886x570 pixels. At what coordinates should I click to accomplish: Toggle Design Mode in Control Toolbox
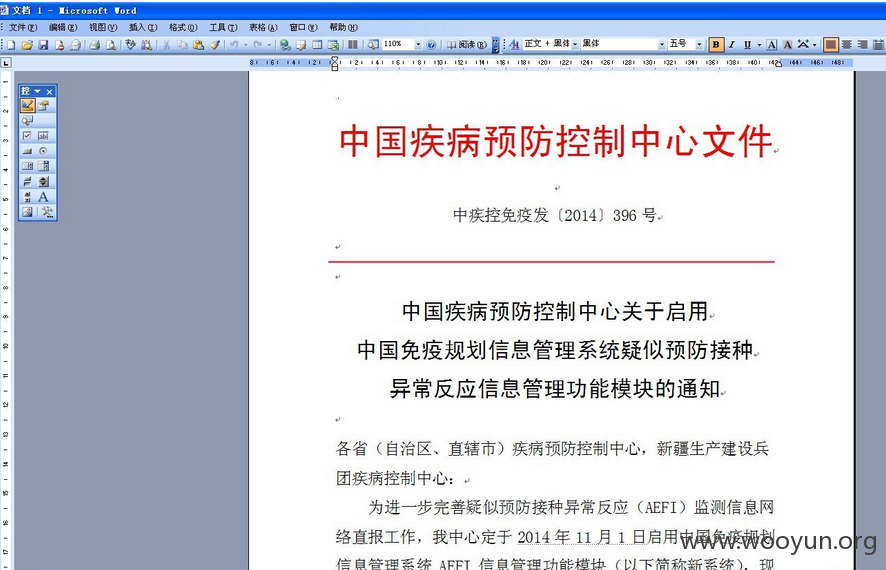[x=27, y=105]
